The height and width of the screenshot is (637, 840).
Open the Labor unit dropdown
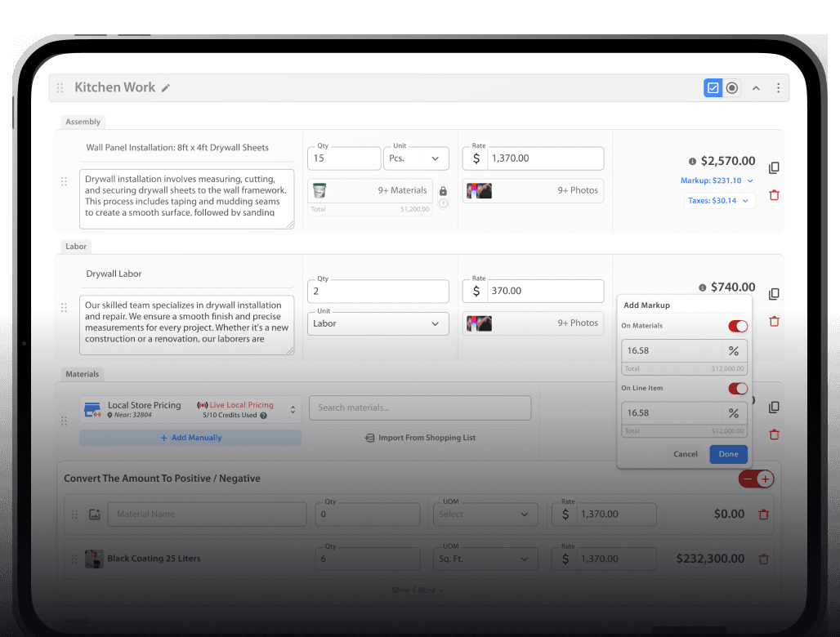click(378, 323)
